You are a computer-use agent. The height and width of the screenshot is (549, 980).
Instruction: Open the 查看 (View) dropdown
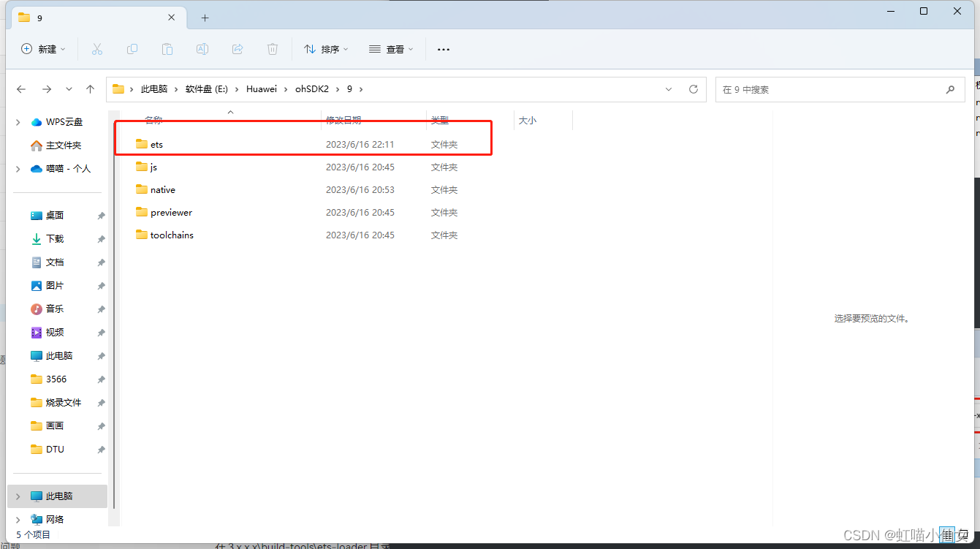click(x=391, y=49)
